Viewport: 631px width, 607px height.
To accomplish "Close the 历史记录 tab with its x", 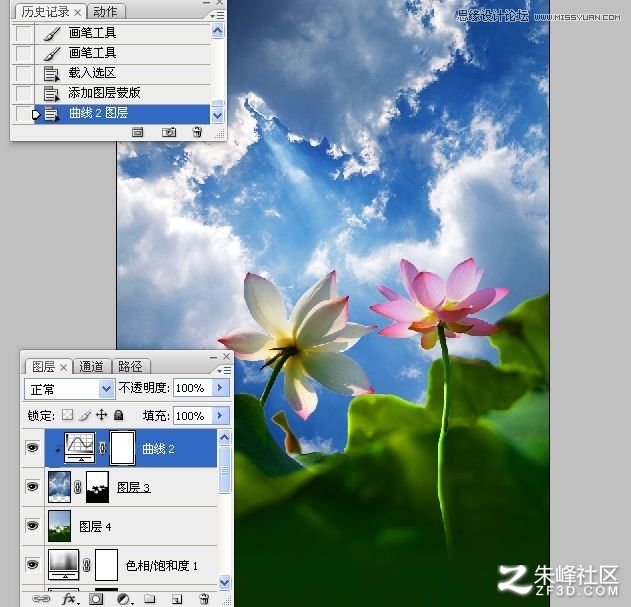I will 78,13.
